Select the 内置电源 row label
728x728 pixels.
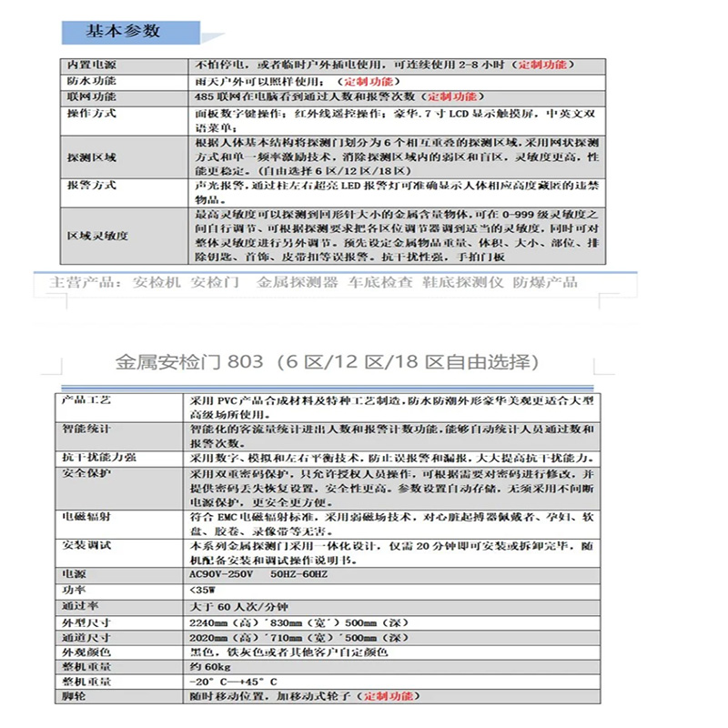click(92, 66)
